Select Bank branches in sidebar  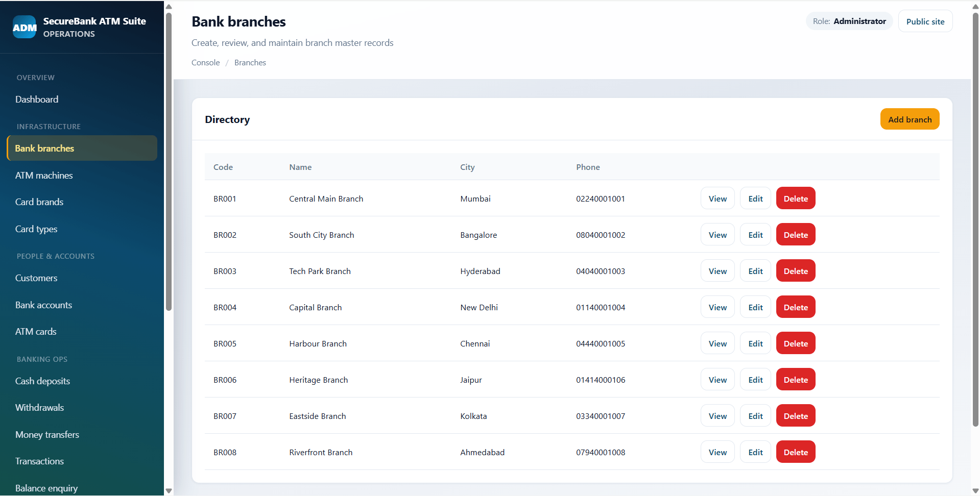[82, 148]
